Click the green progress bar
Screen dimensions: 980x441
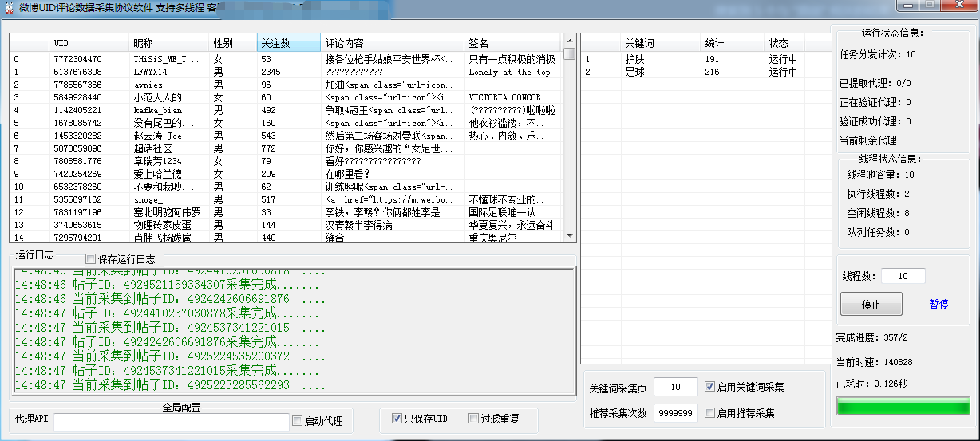coord(903,407)
